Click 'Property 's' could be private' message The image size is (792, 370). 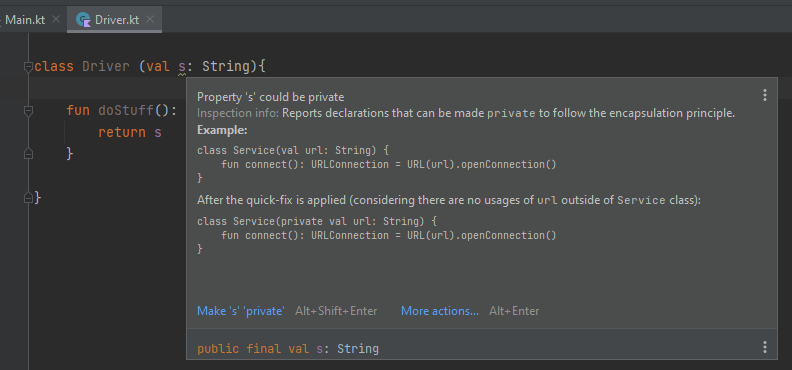click(x=270, y=97)
